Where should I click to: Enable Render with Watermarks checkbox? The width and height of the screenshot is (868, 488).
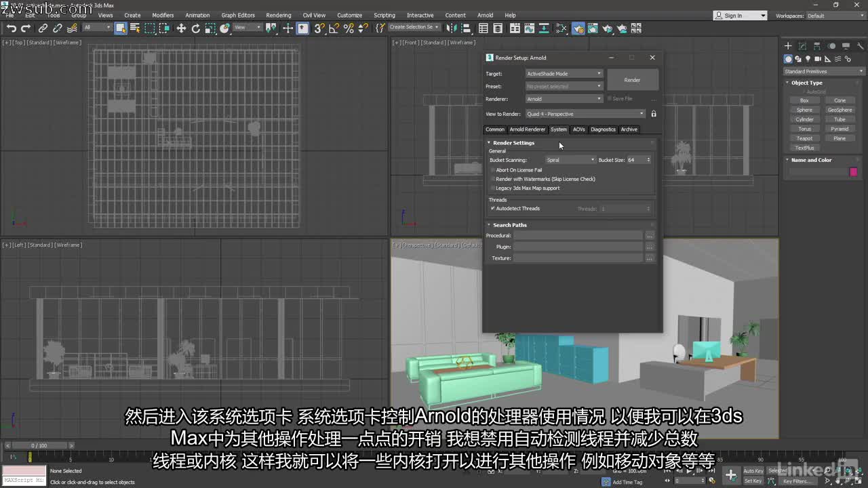492,179
